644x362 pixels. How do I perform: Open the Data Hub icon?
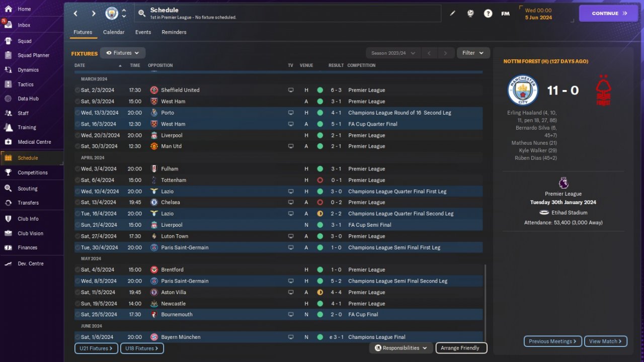click(x=8, y=99)
